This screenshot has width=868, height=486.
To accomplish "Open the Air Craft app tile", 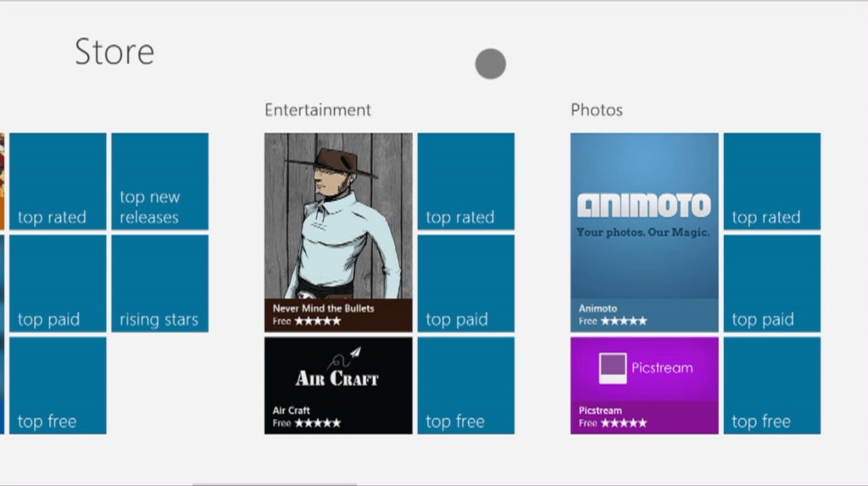I will (x=338, y=386).
